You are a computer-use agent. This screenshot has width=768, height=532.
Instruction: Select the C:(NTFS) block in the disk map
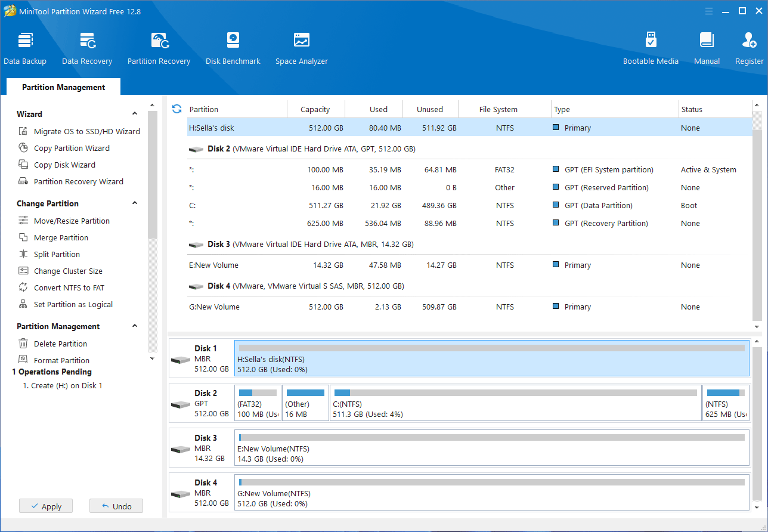point(515,403)
